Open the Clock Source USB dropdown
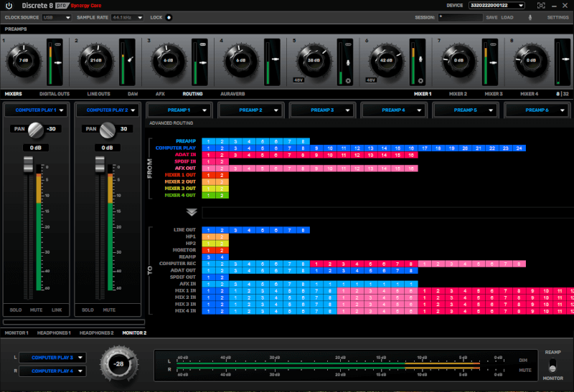The height and width of the screenshot is (392, 574). (57, 17)
